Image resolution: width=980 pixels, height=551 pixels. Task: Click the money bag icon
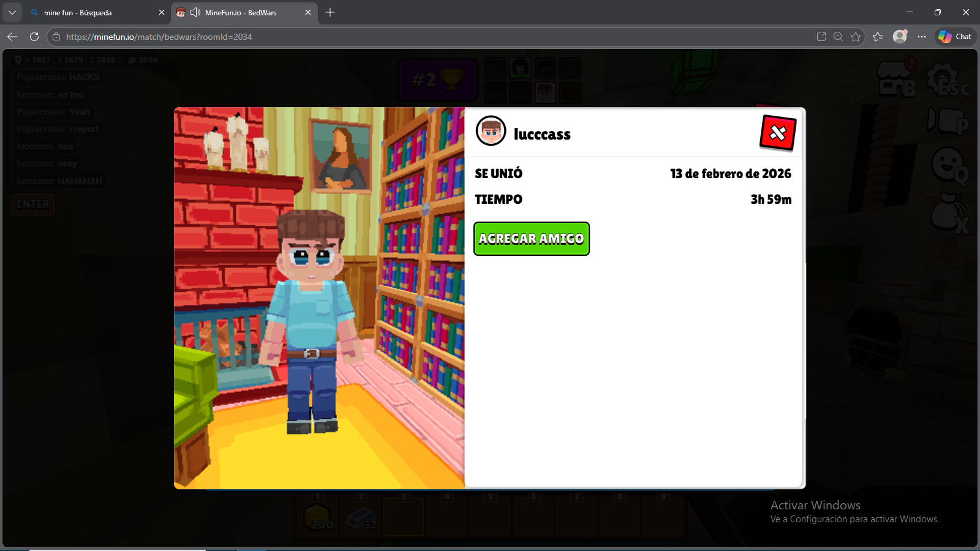point(948,213)
